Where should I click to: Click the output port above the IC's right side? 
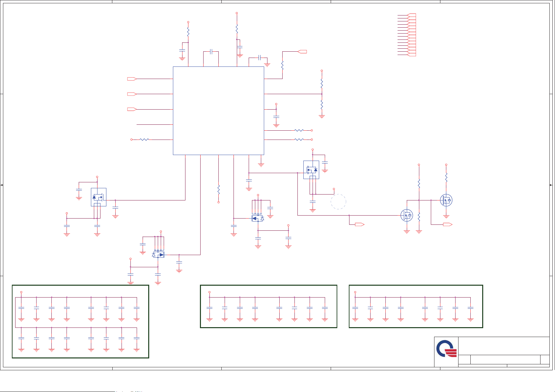pos(302,52)
